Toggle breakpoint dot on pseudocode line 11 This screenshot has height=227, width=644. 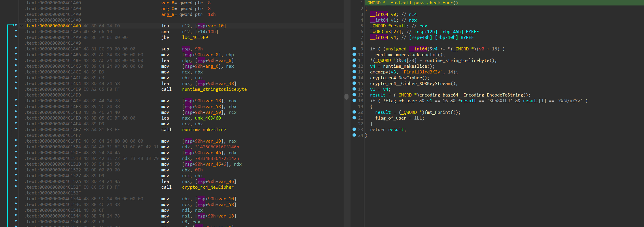click(354, 60)
